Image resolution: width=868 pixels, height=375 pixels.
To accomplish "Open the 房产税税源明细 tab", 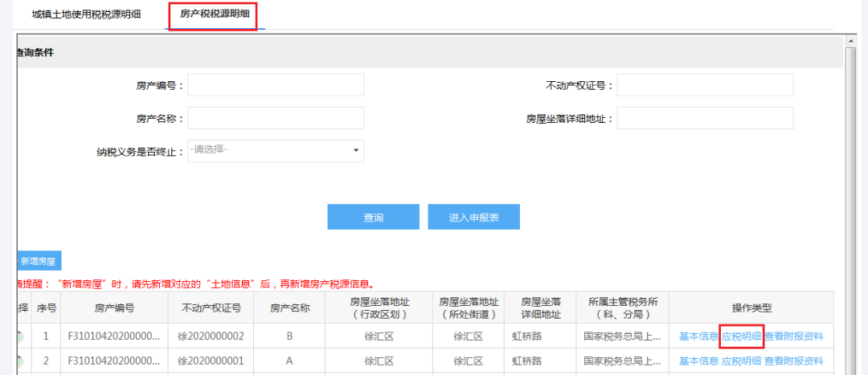I will click(213, 15).
